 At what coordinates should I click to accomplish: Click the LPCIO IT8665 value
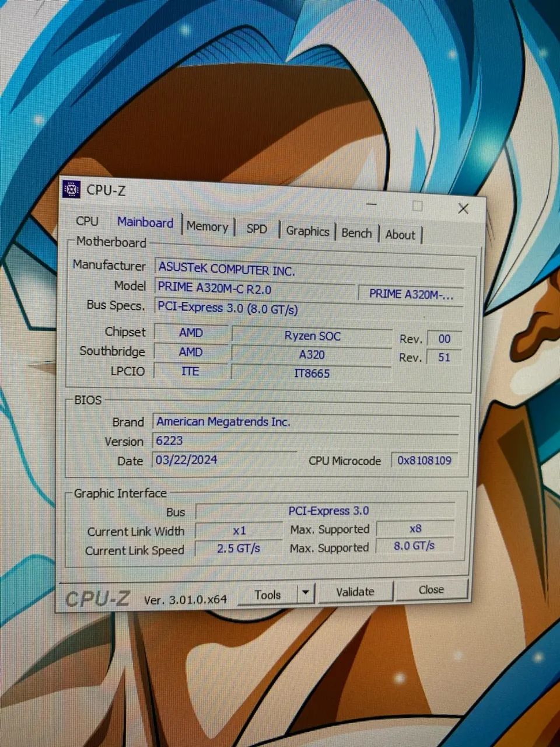point(311,373)
